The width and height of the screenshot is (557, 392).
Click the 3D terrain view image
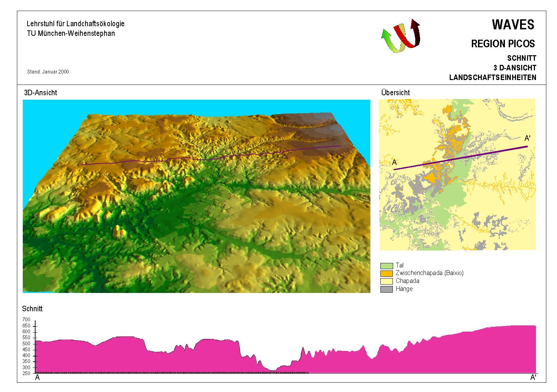tap(197, 196)
